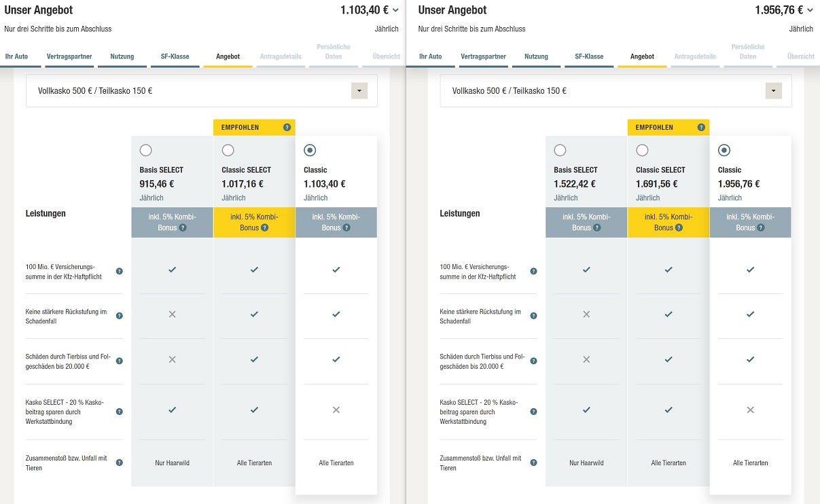Click help icon for Keine stärkere Rückstufung, right panel
820x504 pixels.
(x=533, y=316)
